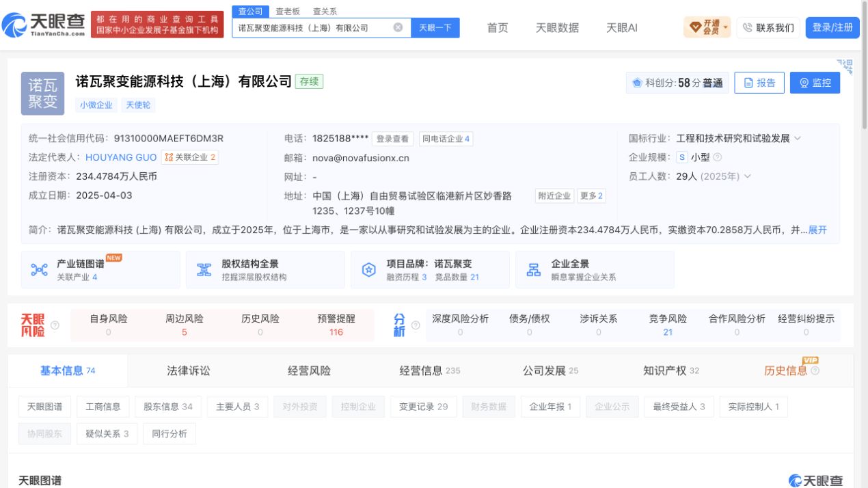Click 登录查看 to reveal phone
This screenshot has width=868, height=488.
[x=393, y=139]
